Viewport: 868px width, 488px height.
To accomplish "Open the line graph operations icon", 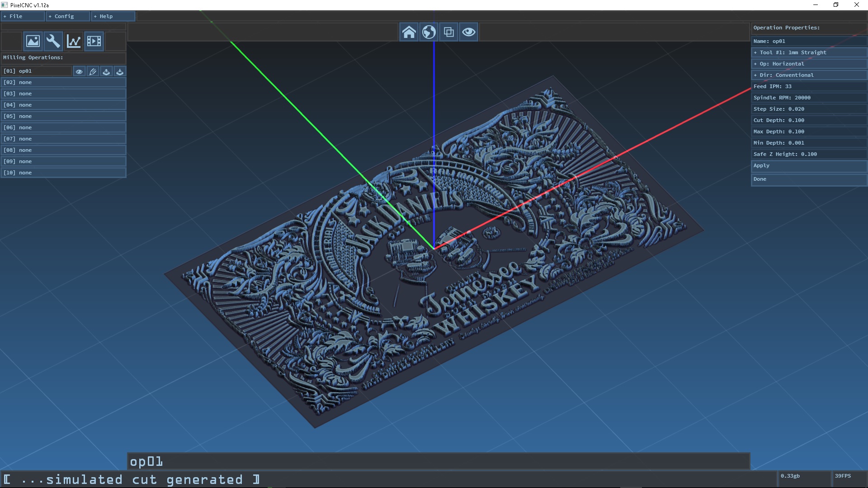I will (74, 41).
